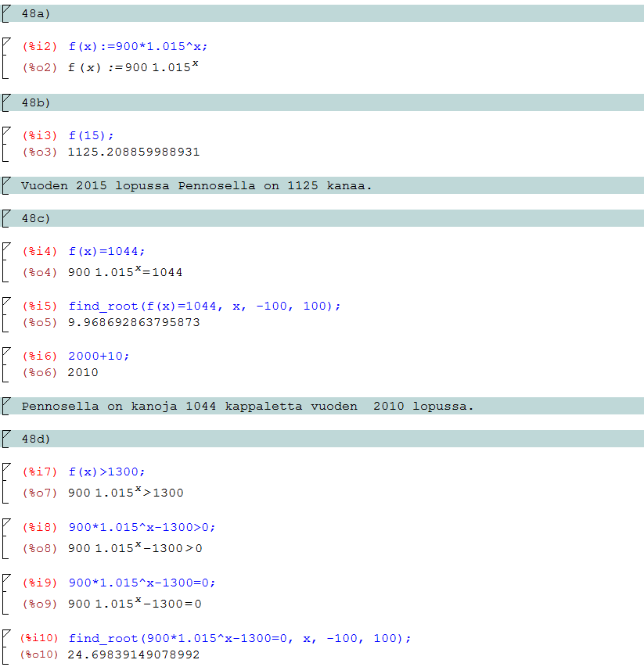This screenshot has height=667, width=644.
Task: Click input find_root(900*1.015^x-1300=0, x, -100, 100);
Action: [x=240, y=639]
